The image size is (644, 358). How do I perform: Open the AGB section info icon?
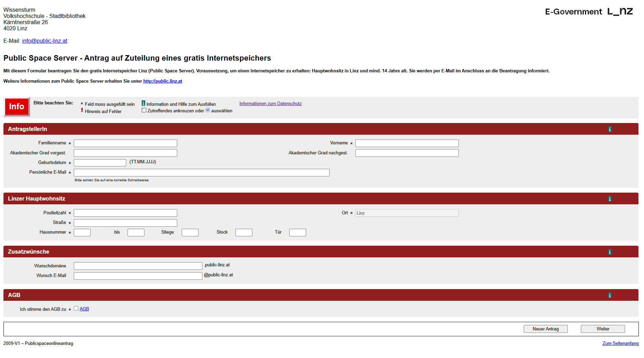pyautogui.click(x=610, y=295)
